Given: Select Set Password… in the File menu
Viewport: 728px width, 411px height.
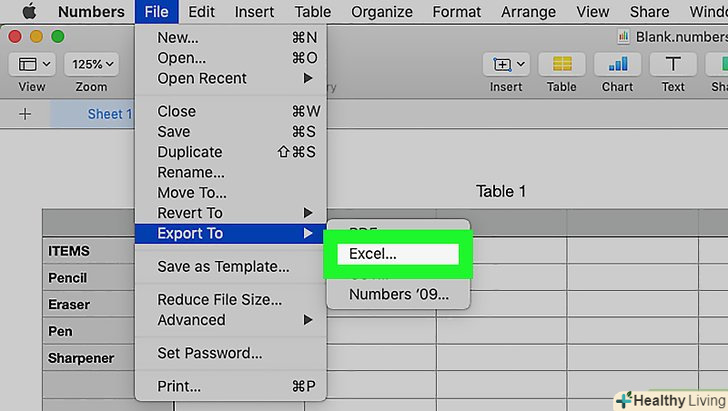Looking at the screenshot, I should tap(210, 353).
